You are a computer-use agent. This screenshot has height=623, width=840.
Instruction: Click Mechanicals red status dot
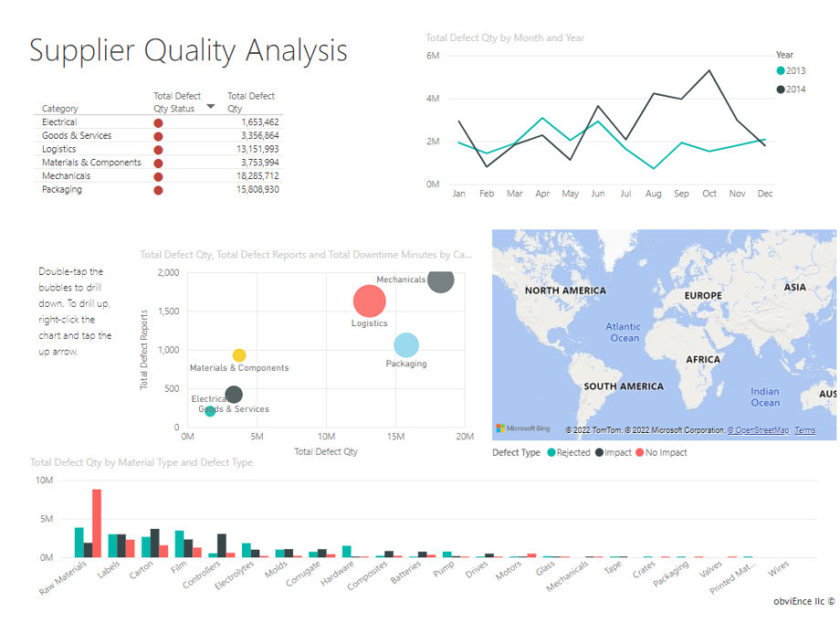158,175
